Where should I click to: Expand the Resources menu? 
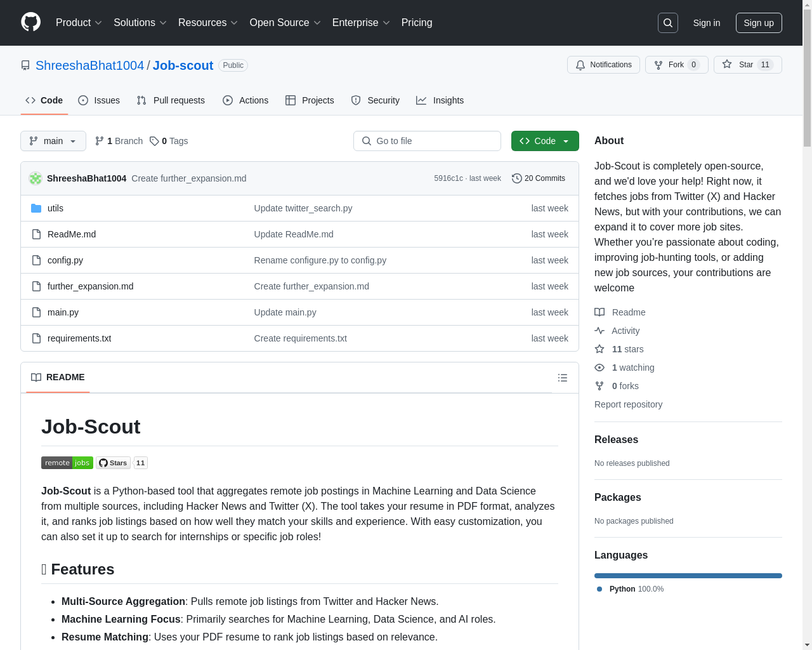(208, 23)
